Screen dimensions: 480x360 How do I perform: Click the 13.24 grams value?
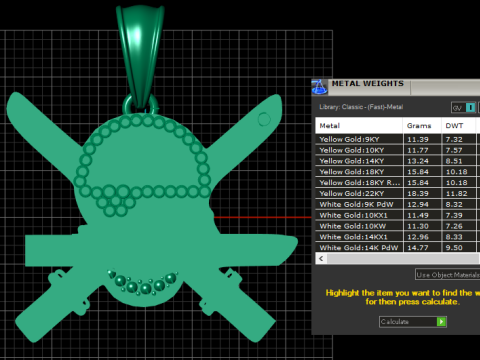[x=418, y=161]
